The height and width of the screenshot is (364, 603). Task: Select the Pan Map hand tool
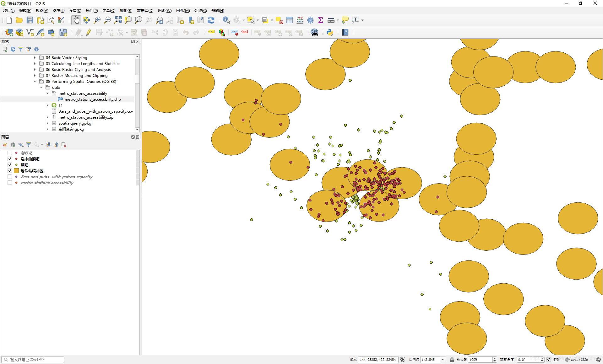(76, 20)
